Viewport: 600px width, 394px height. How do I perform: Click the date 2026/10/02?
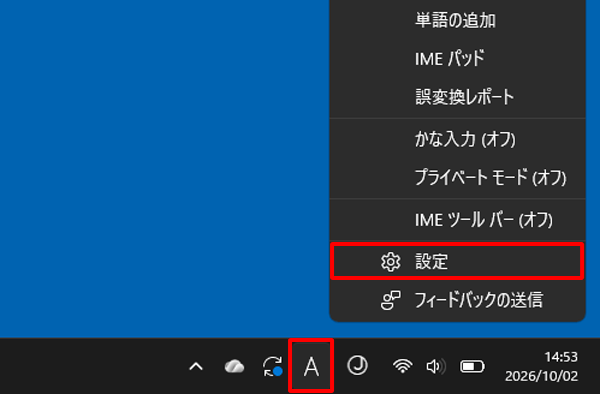pyautogui.click(x=541, y=376)
